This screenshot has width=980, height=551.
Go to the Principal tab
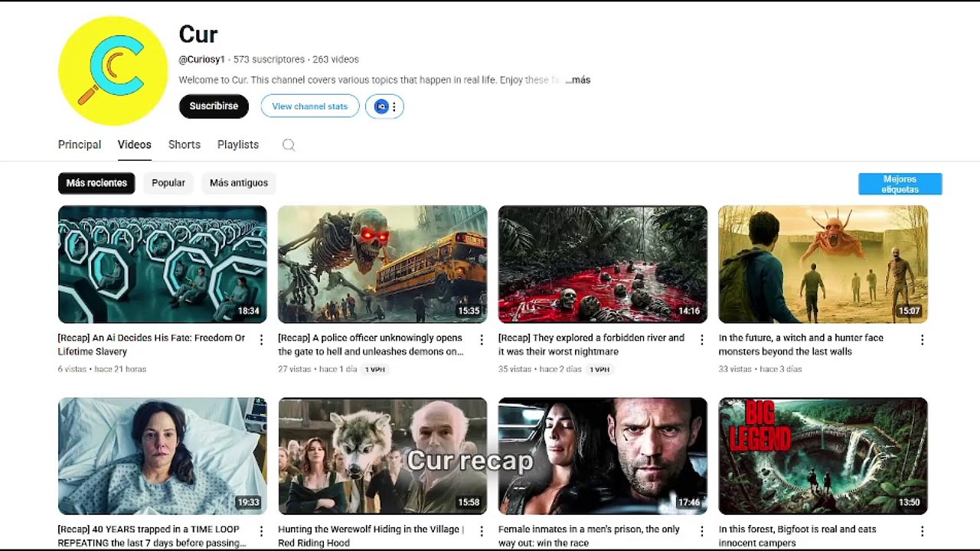pos(80,145)
